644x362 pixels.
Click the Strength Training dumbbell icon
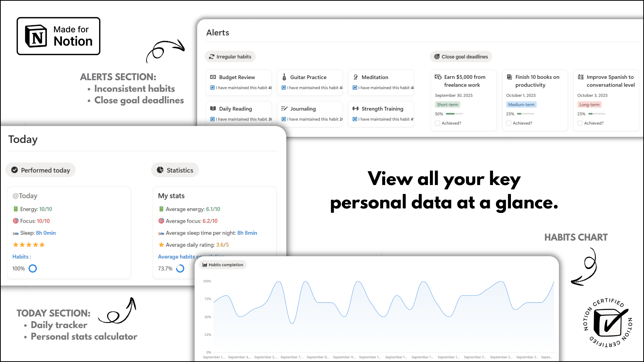click(355, 109)
